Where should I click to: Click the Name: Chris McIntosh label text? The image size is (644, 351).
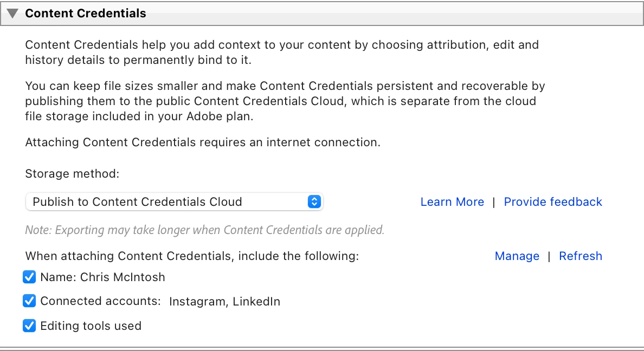(x=102, y=277)
